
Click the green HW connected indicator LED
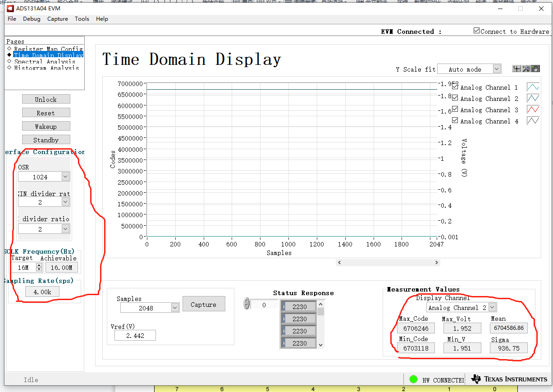coord(413,379)
